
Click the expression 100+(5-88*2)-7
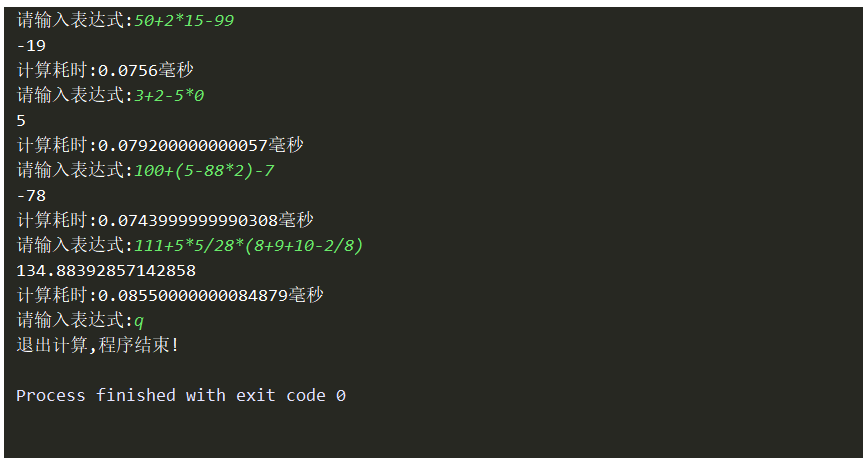click(204, 171)
